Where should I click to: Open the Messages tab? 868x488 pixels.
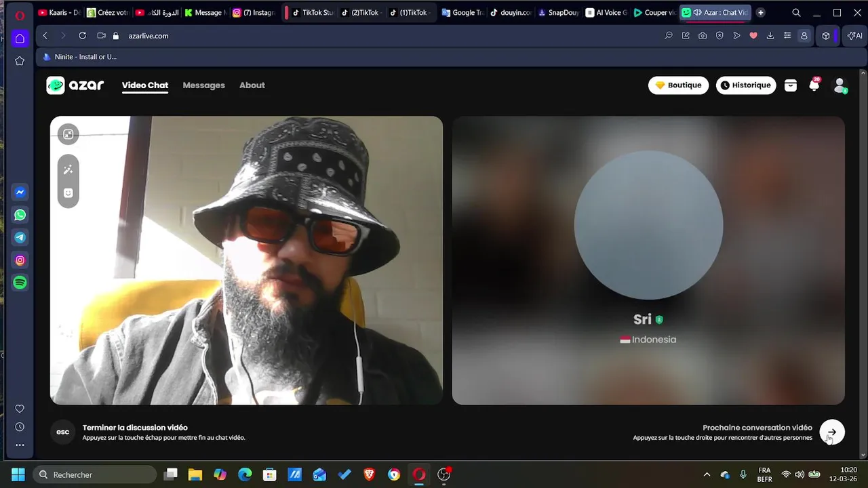pos(203,85)
